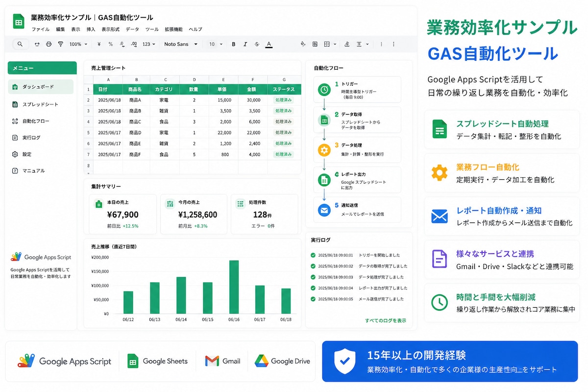Open the データ menu

tap(132, 29)
